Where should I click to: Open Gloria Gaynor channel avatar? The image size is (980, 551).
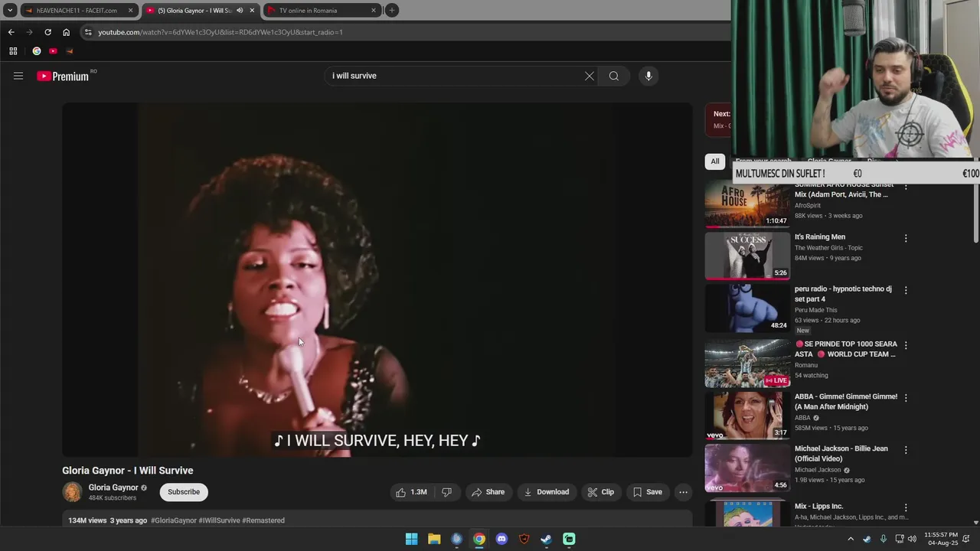click(72, 492)
